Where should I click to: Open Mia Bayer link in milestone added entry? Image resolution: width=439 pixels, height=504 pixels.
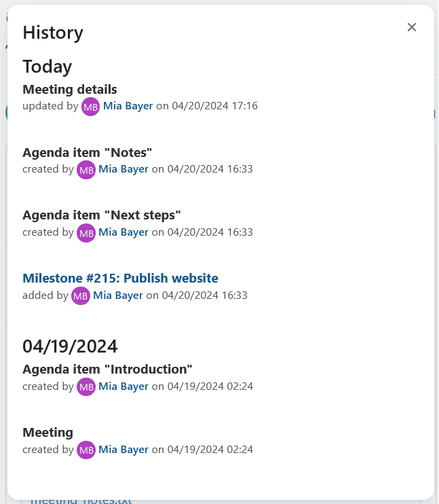118,295
